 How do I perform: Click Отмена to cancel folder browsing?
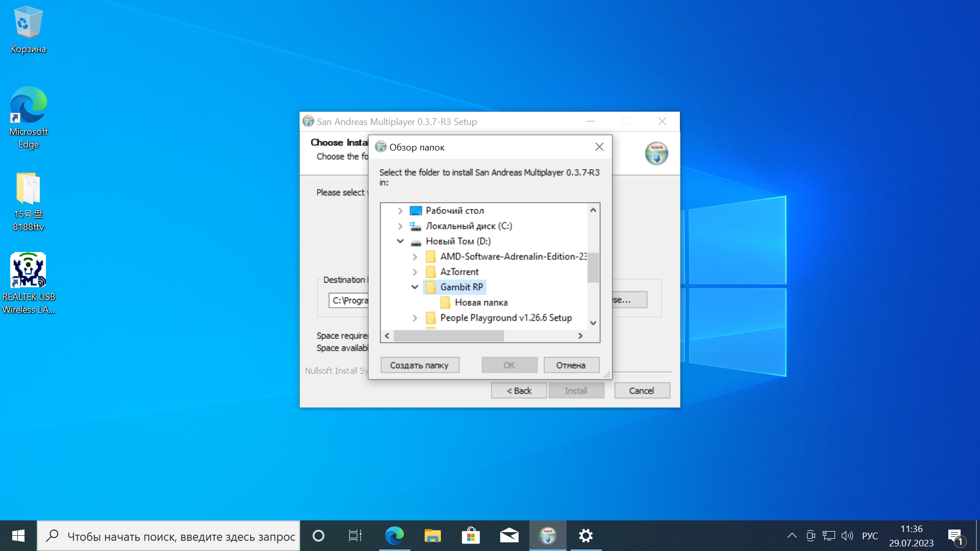click(x=571, y=365)
